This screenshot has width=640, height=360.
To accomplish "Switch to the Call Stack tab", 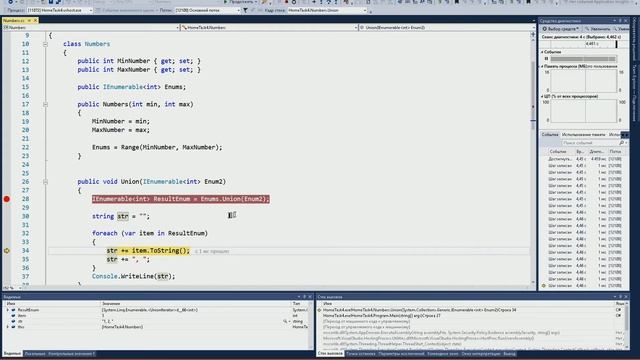I will (x=330, y=353).
